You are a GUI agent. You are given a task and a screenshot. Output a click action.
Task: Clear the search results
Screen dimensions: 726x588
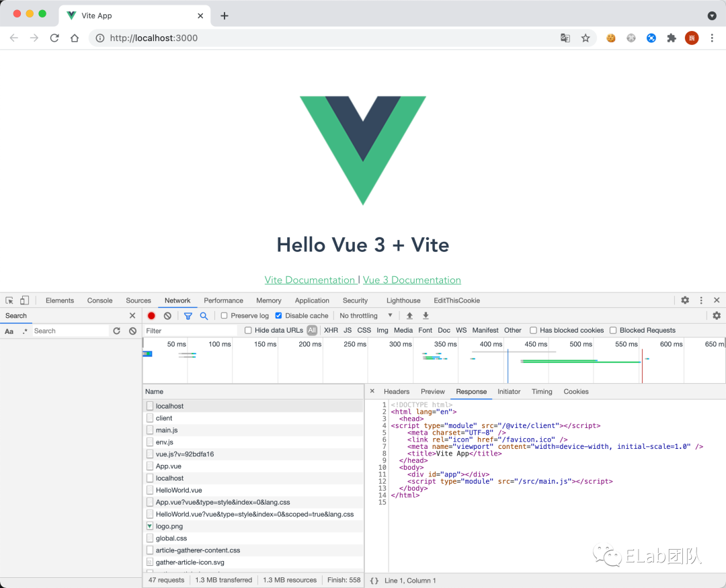point(133,331)
